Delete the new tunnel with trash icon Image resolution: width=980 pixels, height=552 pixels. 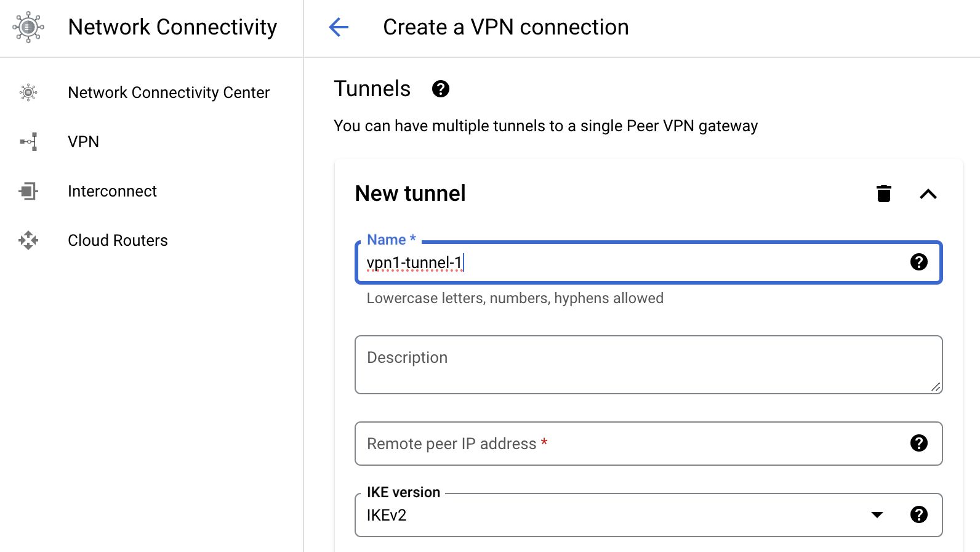point(884,193)
